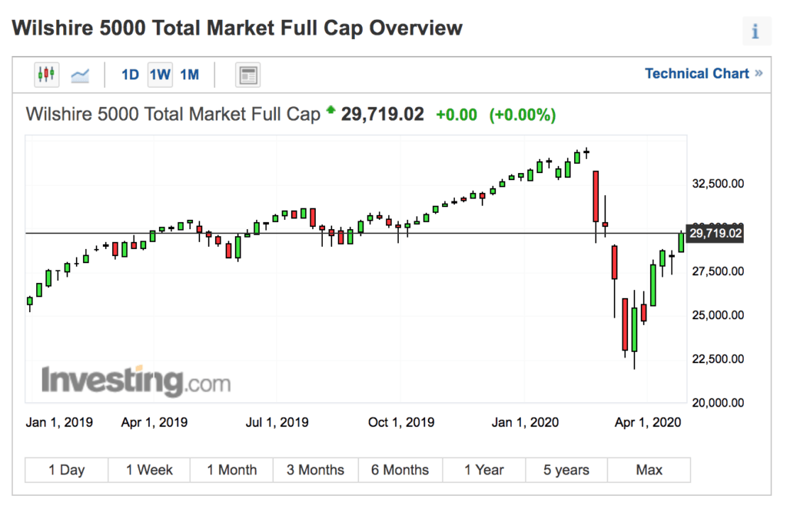Select the 3 Months range
The width and height of the screenshot is (787, 532).
[x=315, y=469]
